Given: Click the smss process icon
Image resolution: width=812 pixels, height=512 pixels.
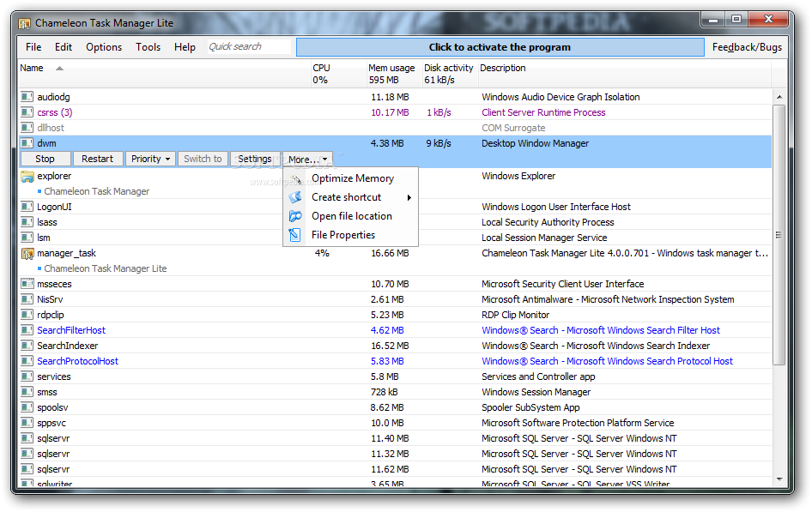Looking at the screenshot, I should [27, 392].
